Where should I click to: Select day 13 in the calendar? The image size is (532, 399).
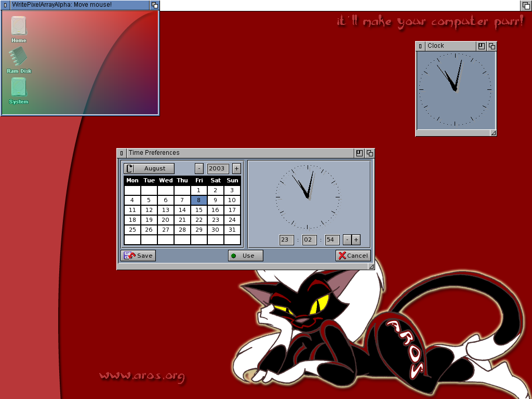pyautogui.click(x=166, y=210)
